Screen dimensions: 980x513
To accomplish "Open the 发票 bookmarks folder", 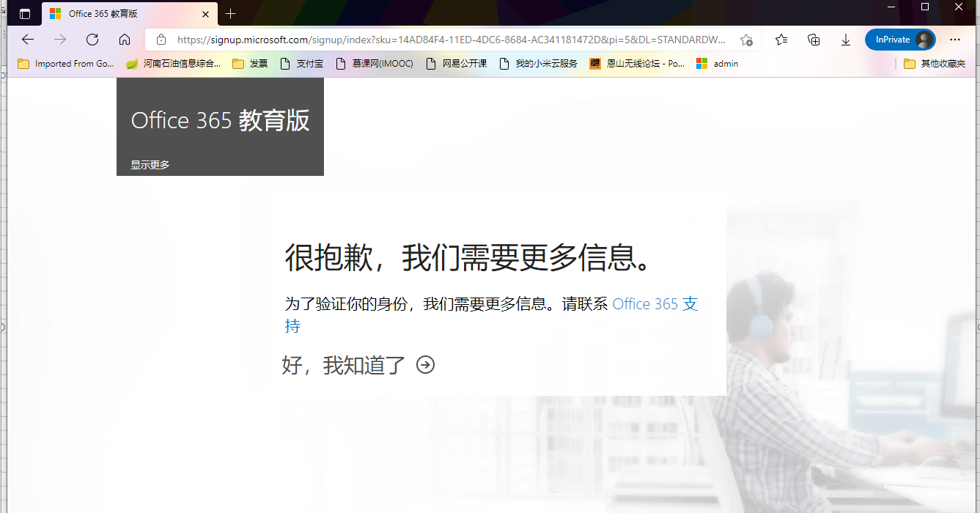I will [250, 64].
